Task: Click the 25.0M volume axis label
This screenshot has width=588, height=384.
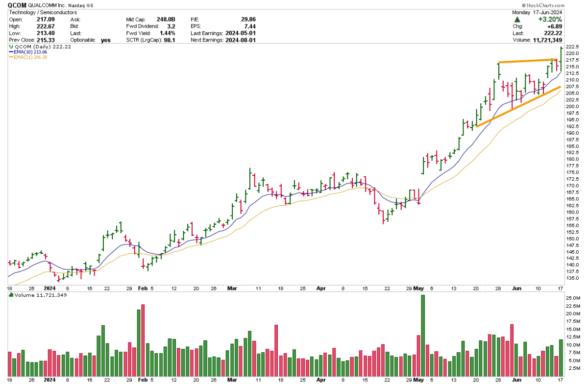Action: [572, 298]
